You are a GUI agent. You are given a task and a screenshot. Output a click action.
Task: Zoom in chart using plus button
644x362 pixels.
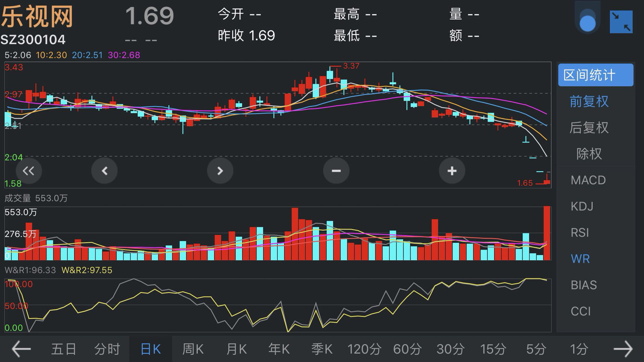point(452,171)
